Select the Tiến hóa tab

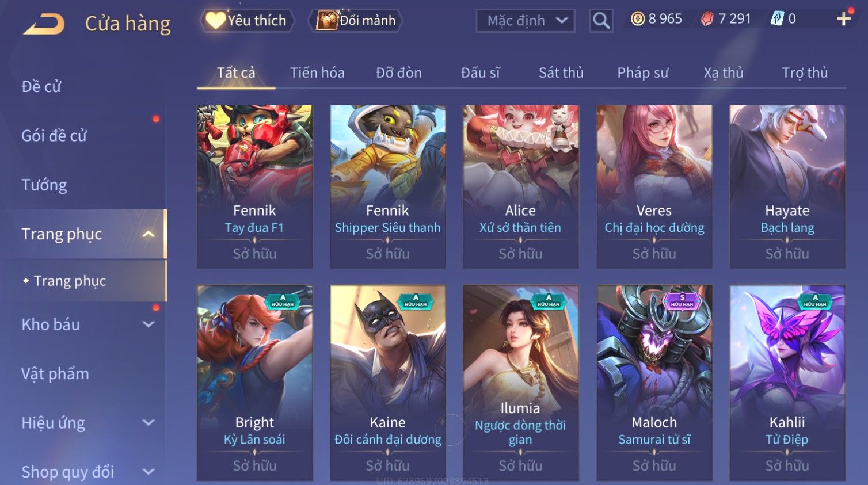(317, 73)
